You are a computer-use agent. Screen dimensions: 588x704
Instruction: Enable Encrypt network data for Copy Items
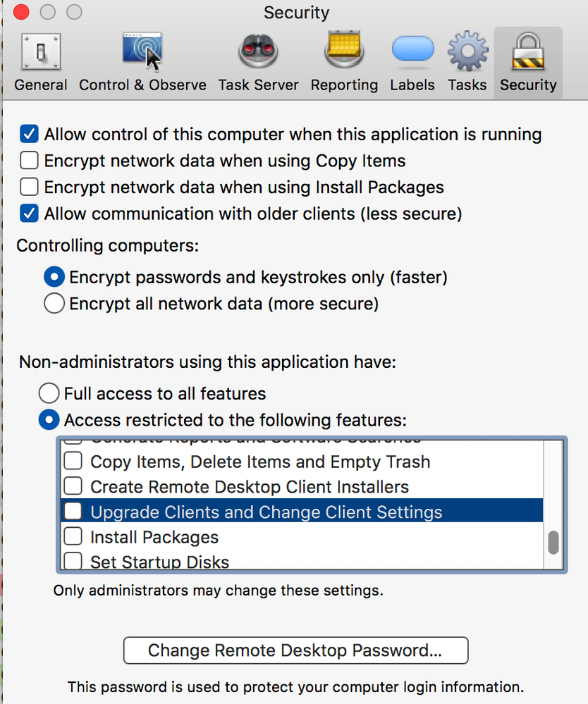(x=29, y=161)
